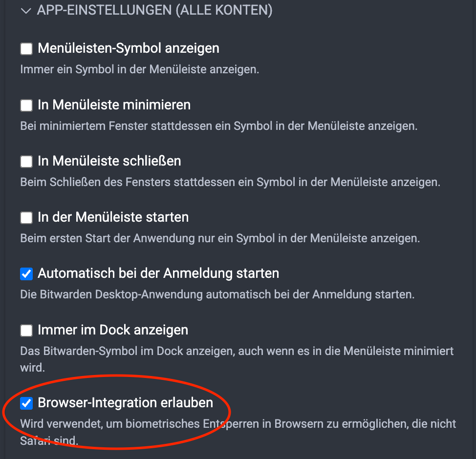Enable the Menüleisten-Symbol anzeigen checkbox
The width and height of the screenshot is (476, 459).
[26, 48]
